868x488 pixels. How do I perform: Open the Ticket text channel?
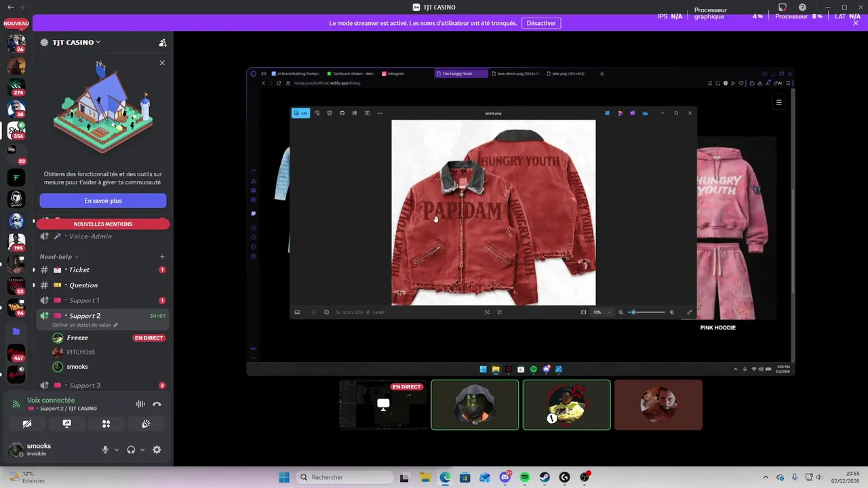pos(103,270)
